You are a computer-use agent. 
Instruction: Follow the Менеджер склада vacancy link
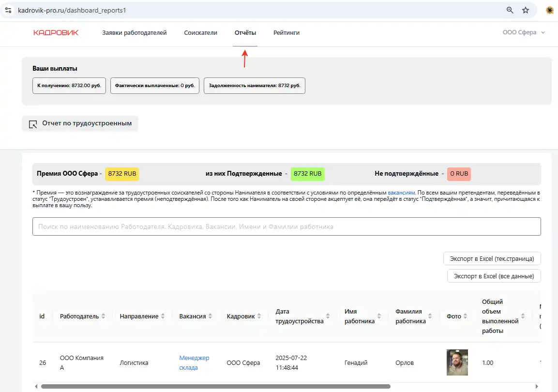coord(194,362)
